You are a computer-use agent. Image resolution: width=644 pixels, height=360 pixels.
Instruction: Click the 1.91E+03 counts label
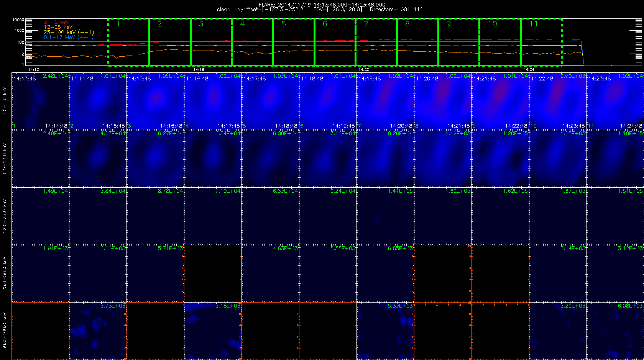pyautogui.click(x=55, y=249)
